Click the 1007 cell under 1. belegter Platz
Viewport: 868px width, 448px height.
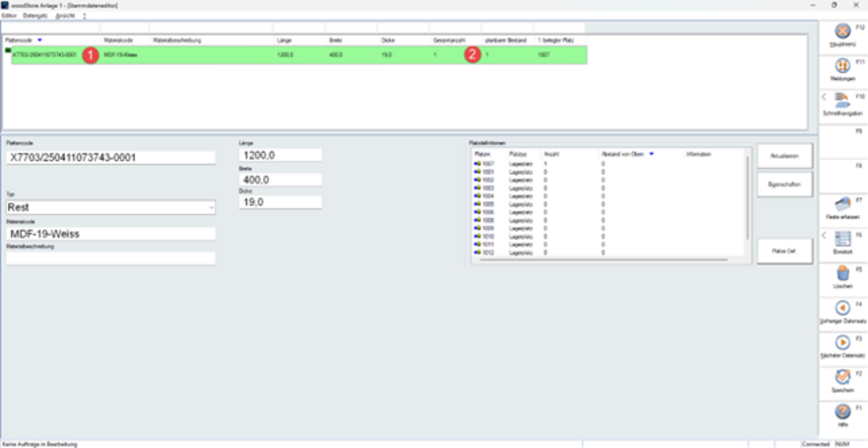[x=543, y=55]
